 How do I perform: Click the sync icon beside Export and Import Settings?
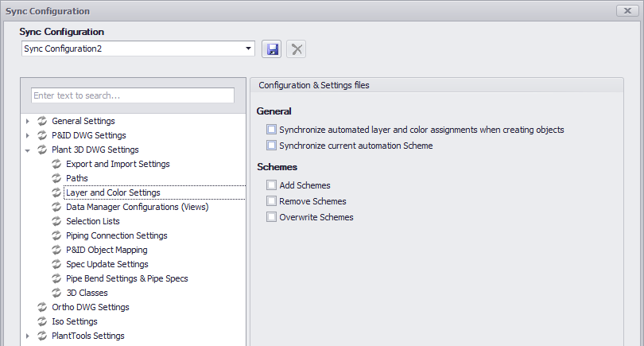tap(56, 164)
